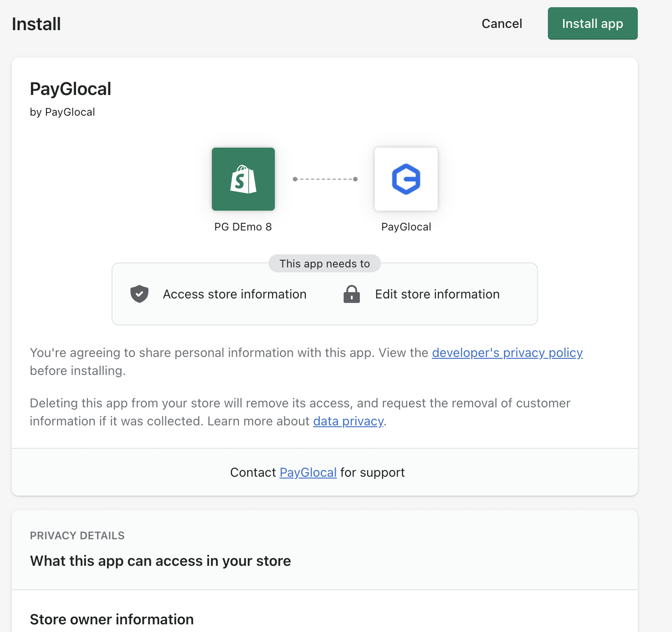Click the 'by PayGlocal' developer line
672x632 pixels.
tap(63, 112)
